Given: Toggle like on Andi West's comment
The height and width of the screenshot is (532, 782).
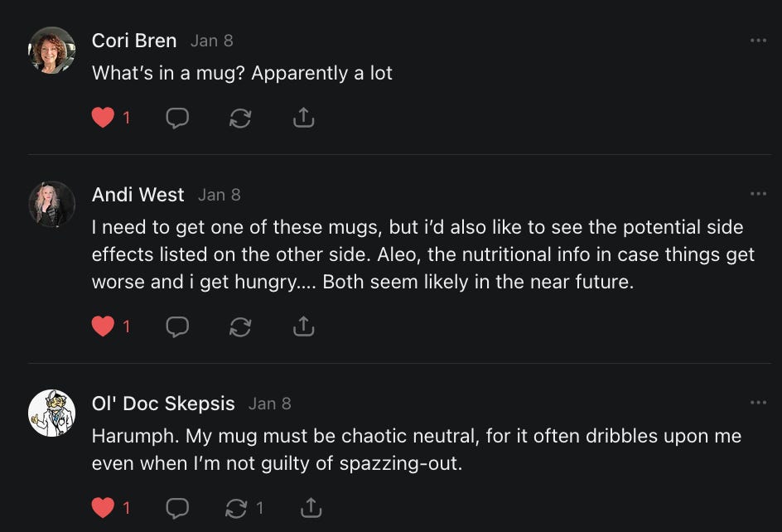Looking at the screenshot, I should [x=103, y=326].
